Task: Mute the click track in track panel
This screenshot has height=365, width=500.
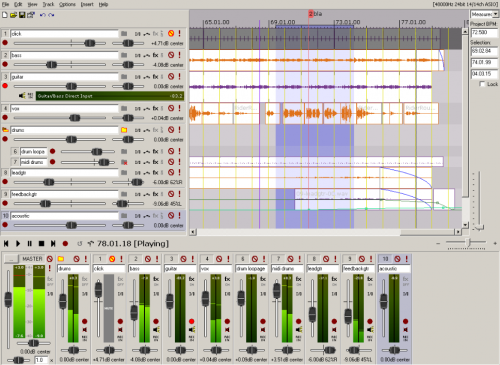Action: (x=171, y=33)
